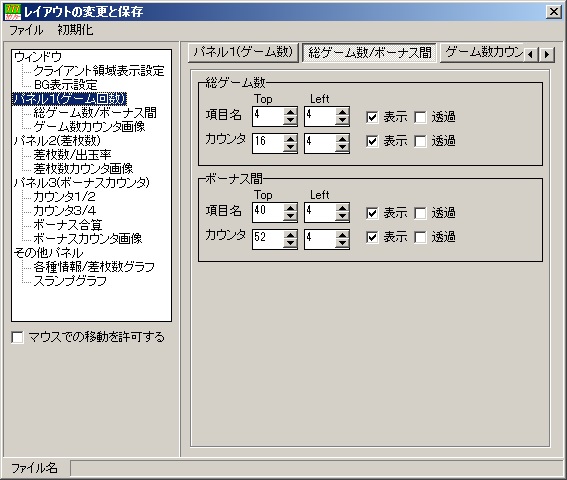Enable 透過 for 総ゲーム数 カウンタ
Viewport: 567px width, 480px height.
420,141
